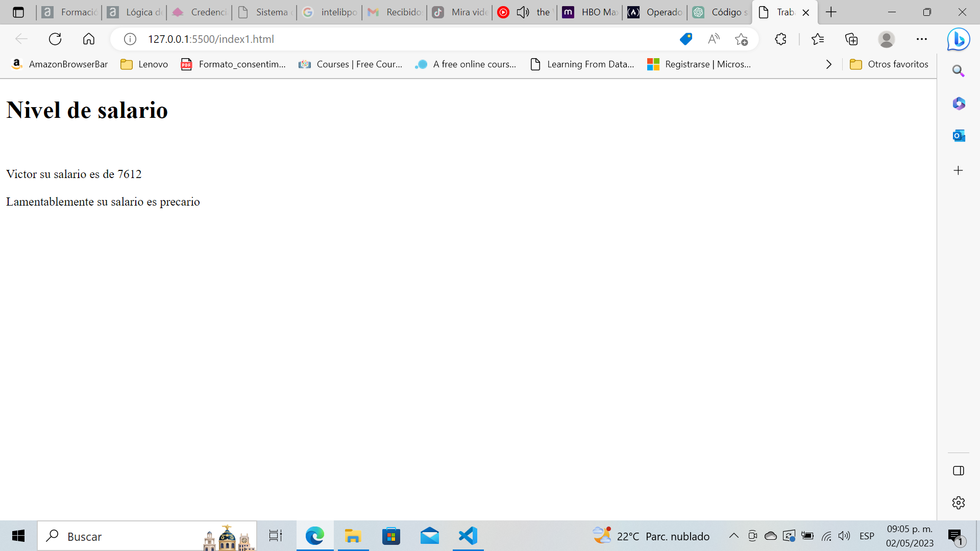
Task: Switch to the Sistema tab
Action: pyautogui.click(x=265, y=12)
